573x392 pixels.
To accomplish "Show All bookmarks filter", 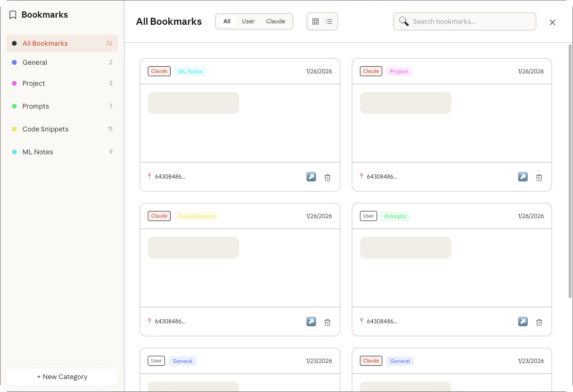I will [227, 21].
